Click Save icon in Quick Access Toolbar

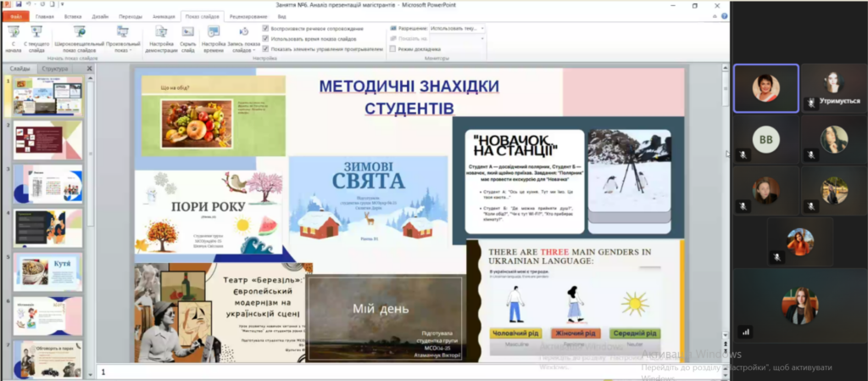coord(19,4)
